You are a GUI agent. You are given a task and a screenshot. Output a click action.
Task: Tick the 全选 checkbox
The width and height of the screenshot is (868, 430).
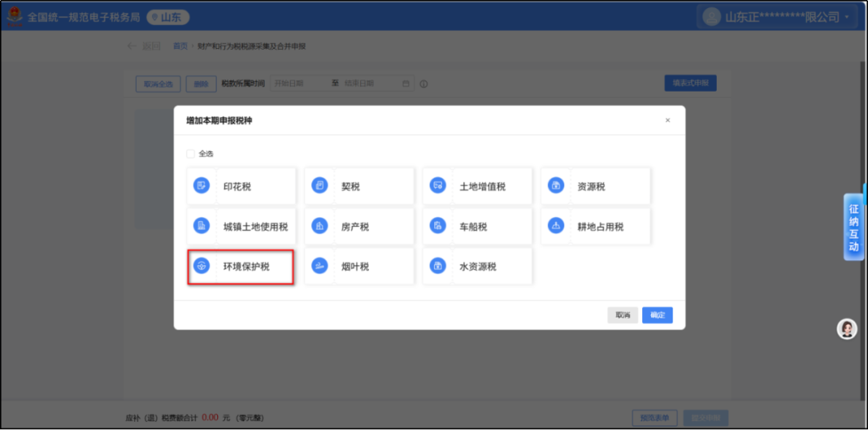click(x=190, y=154)
